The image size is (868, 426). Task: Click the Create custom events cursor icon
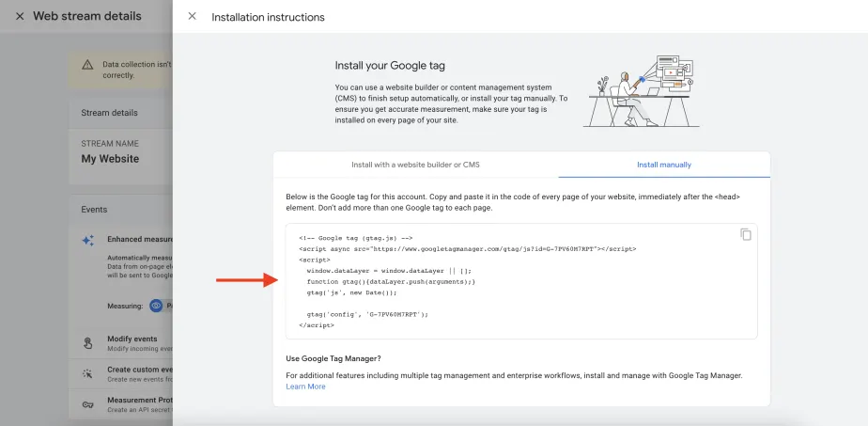(x=87, y=374)
